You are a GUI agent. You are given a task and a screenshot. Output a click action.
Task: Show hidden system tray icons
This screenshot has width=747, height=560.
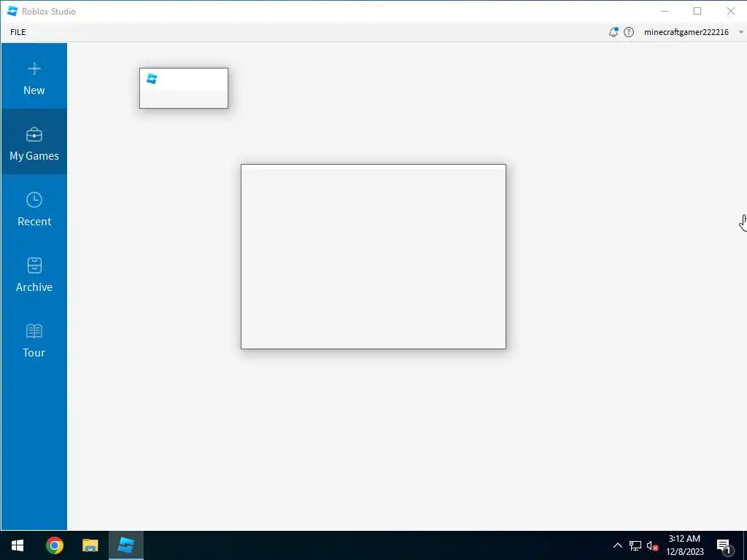(x=617, y=545)
